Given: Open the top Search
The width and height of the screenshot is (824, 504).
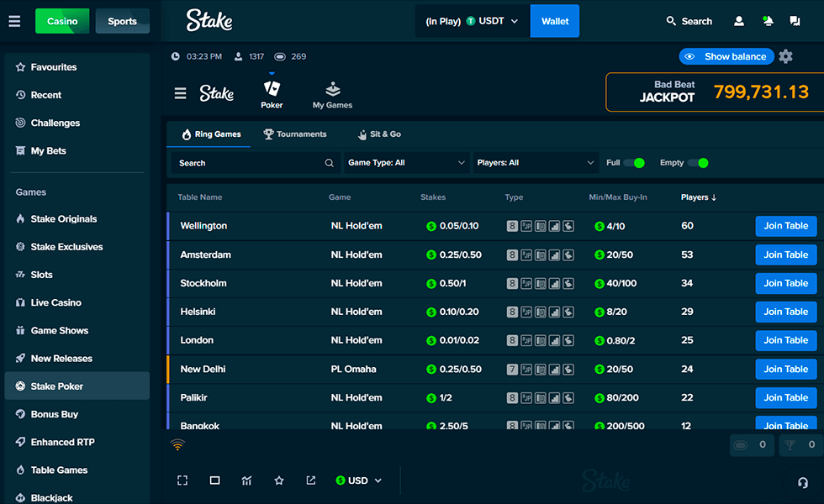Looking at the screenshot, I should pos(689,21).
